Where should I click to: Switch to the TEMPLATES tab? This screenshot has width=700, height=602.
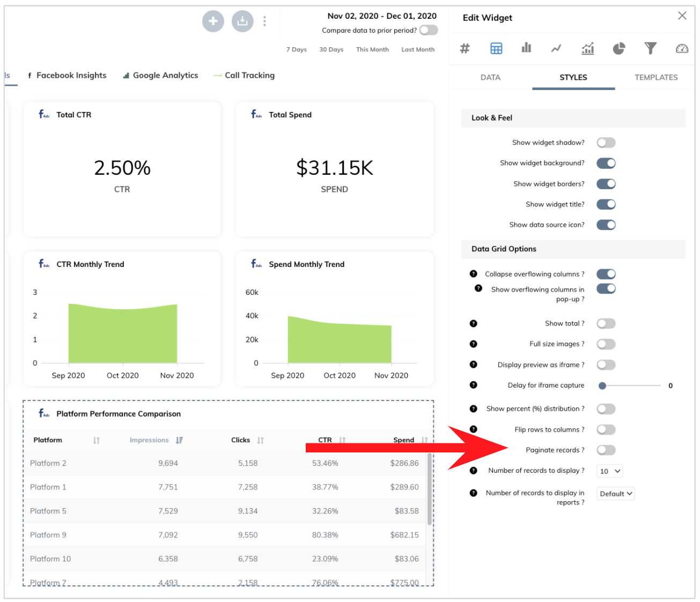coord(656,77)
